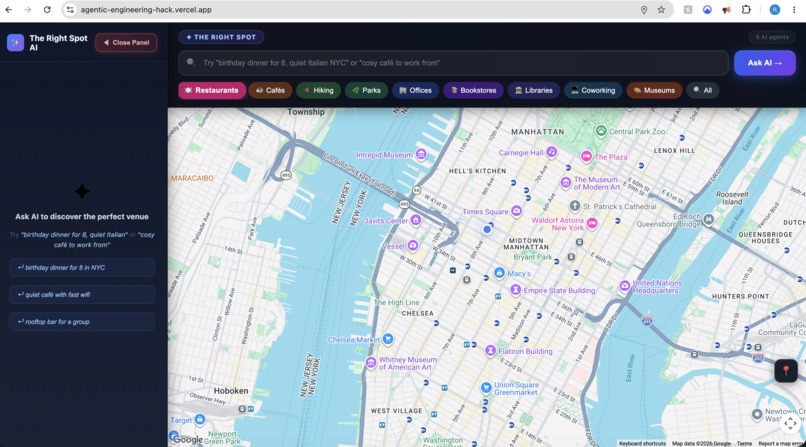Select the Cafés category filter
Screen dimensions: 806x447
(x=270, y=90)
